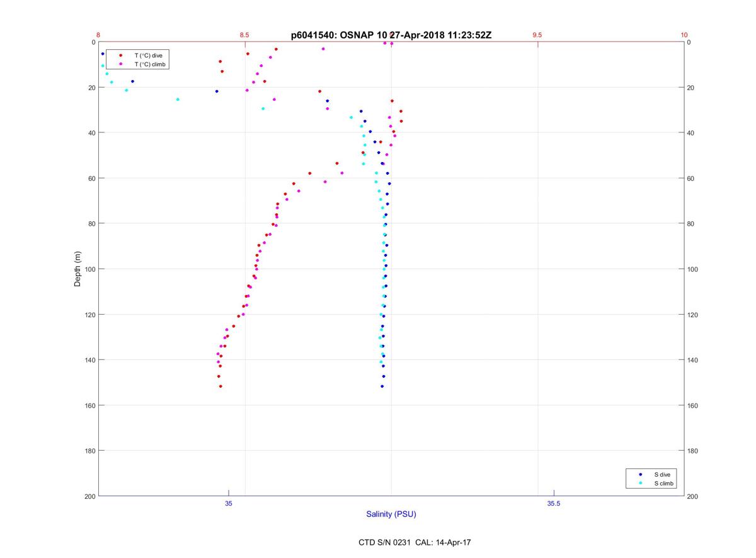Image resolution: width=756 pixels, height=558 pixels.
Task: Click the cyan dot marker for S climb legend
Action: [640, 484]
